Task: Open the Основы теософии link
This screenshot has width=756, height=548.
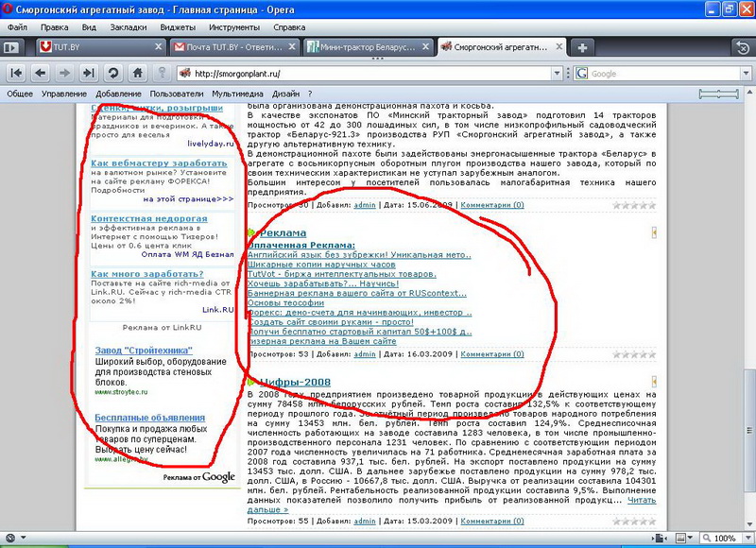Action: 285,302
